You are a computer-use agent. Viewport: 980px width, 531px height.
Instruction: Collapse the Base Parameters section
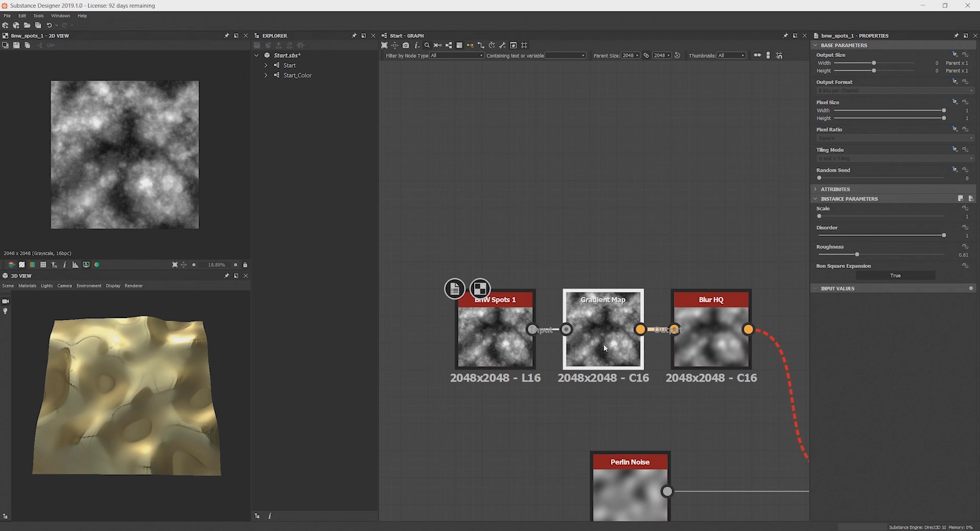pos(815,45)
